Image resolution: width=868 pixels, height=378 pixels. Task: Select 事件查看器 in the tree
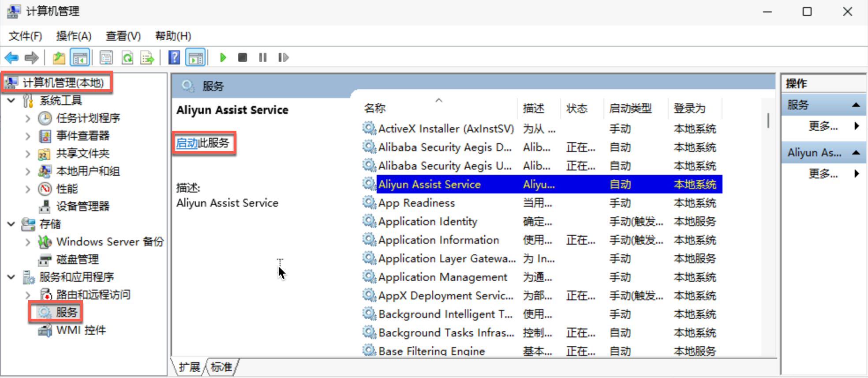83,136
